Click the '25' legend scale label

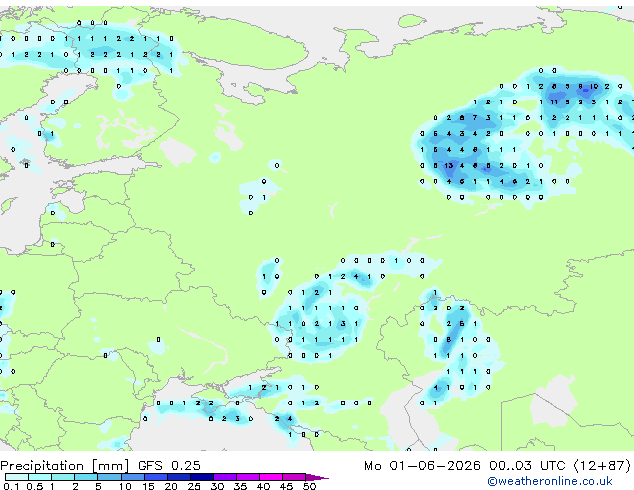194,486
